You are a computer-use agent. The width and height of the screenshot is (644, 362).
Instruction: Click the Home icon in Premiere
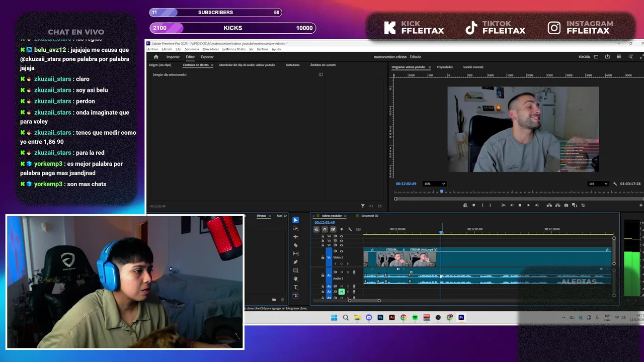[156, 57]
